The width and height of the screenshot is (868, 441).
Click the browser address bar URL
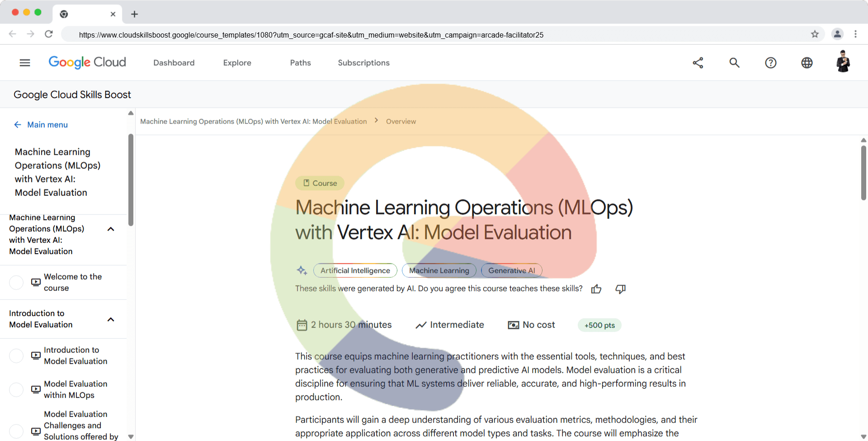[x=311, y=35]
